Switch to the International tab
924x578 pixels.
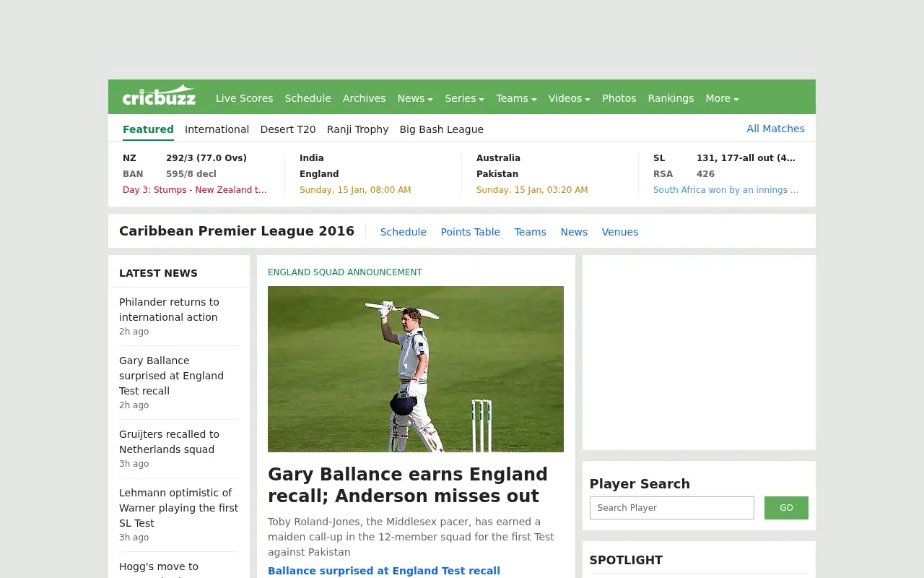click(217, 129)
